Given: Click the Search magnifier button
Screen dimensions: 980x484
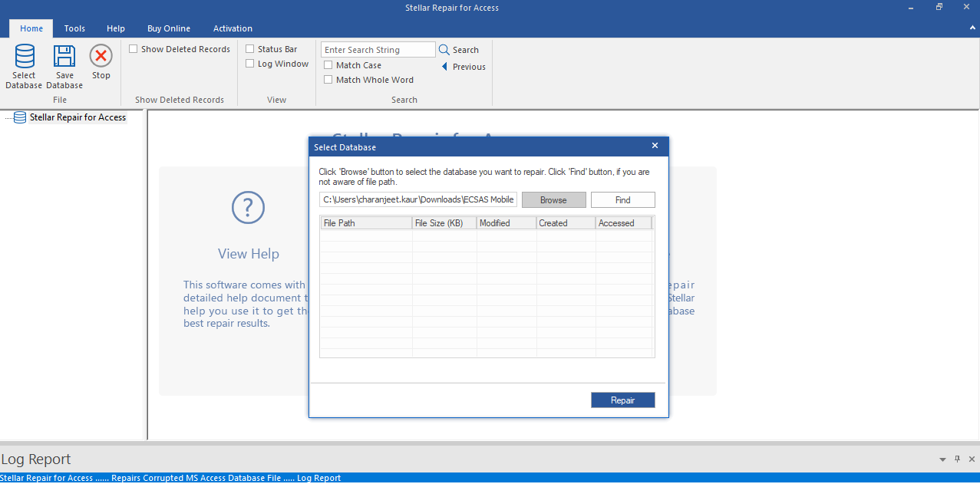Looking at the screenshot, I should 459,50.
